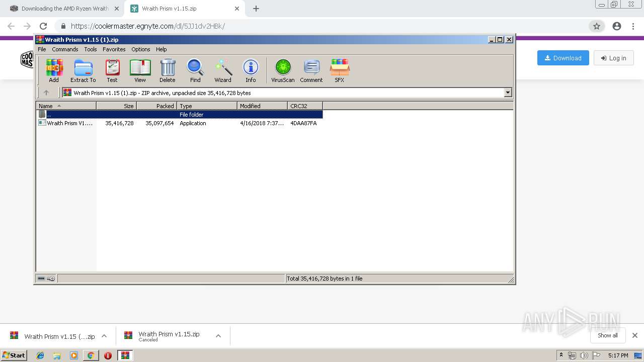Click the Test archive icon

pos(112,70)
